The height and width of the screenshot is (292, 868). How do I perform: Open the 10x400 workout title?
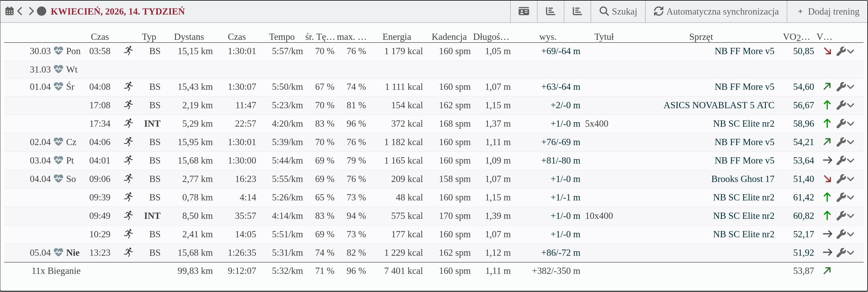point(599,216)
